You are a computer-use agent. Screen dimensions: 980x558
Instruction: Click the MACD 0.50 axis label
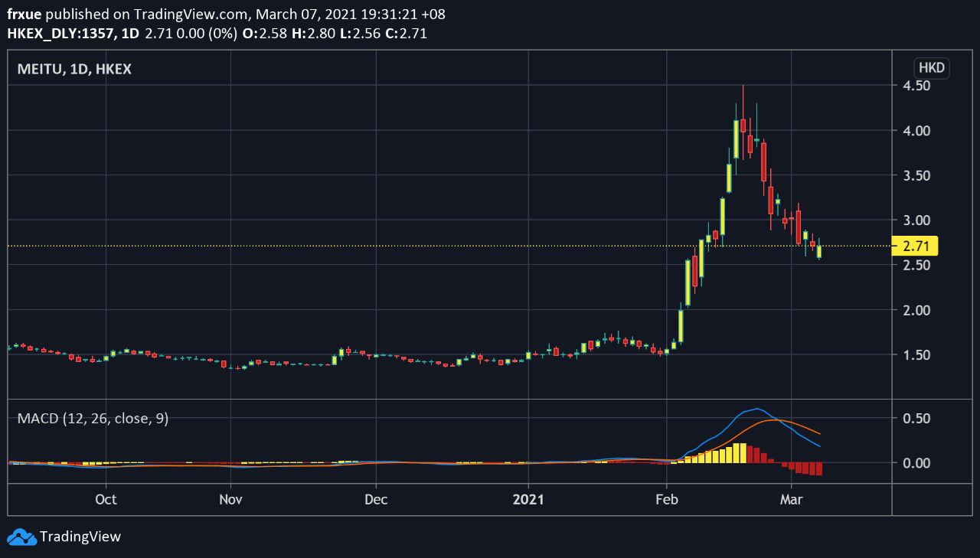pos(916,418)
